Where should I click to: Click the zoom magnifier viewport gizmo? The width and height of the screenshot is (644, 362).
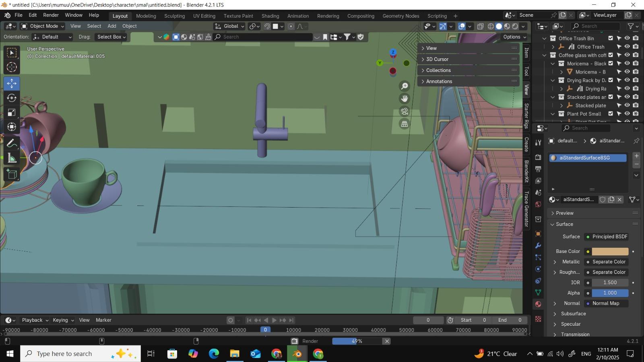[405, 86]
